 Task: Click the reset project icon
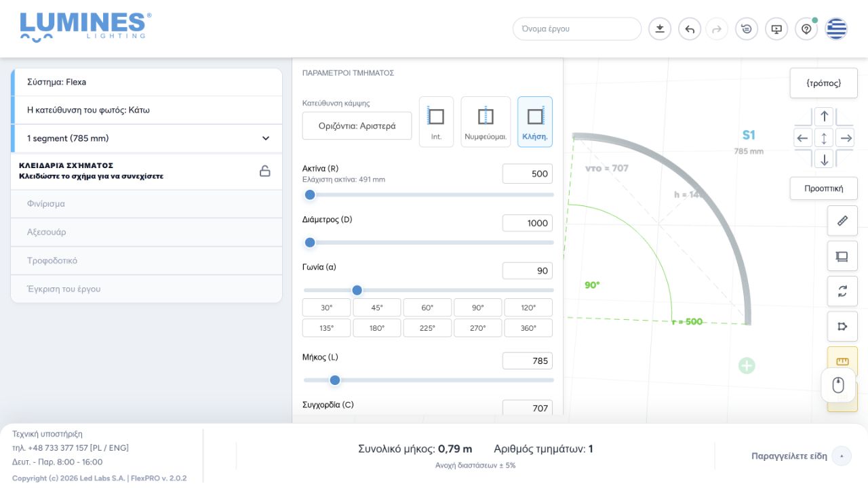pyautogui.click(x=747, y=29)
